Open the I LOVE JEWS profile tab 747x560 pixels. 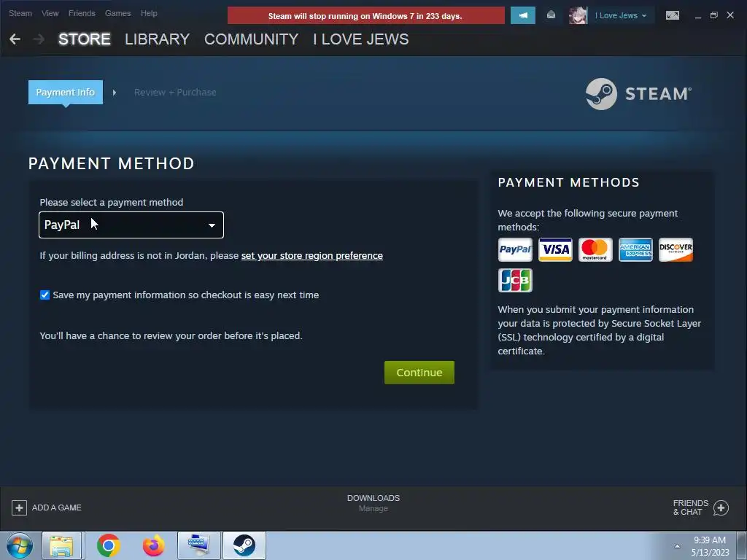(x=360, y=39)
